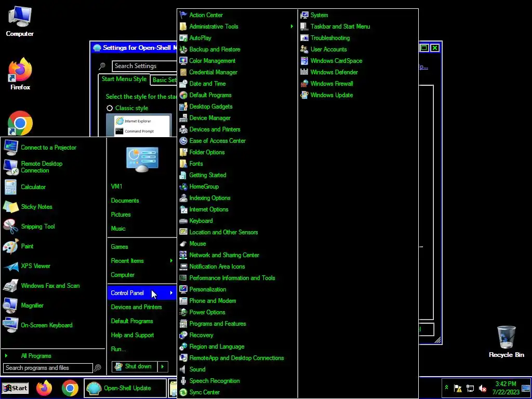
Task: Expand Administrative Tools submenu arrow
Action: pyautogui.click(x=292, y=26)
